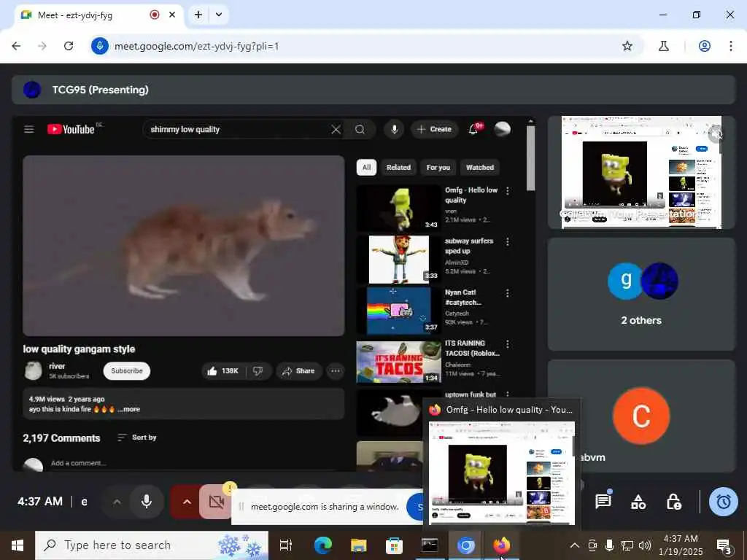Clear the YouTube search text
This screenshot has width=747, height=560.
(336, 129)
